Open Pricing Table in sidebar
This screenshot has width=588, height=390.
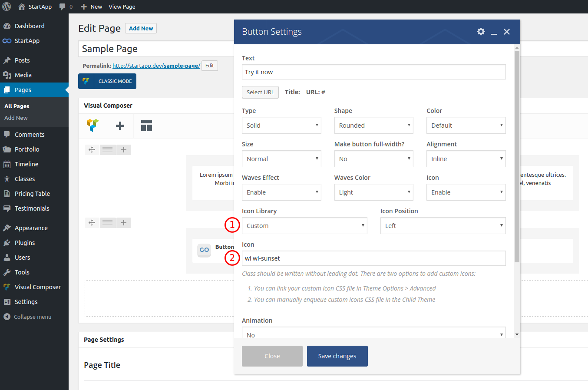[x=34, y=194]
